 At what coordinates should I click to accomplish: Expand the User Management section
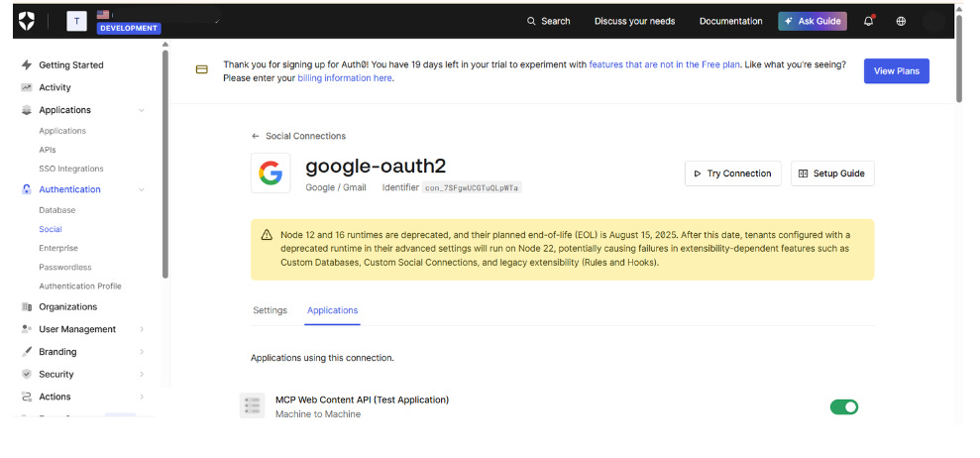(x=142, y=329)
